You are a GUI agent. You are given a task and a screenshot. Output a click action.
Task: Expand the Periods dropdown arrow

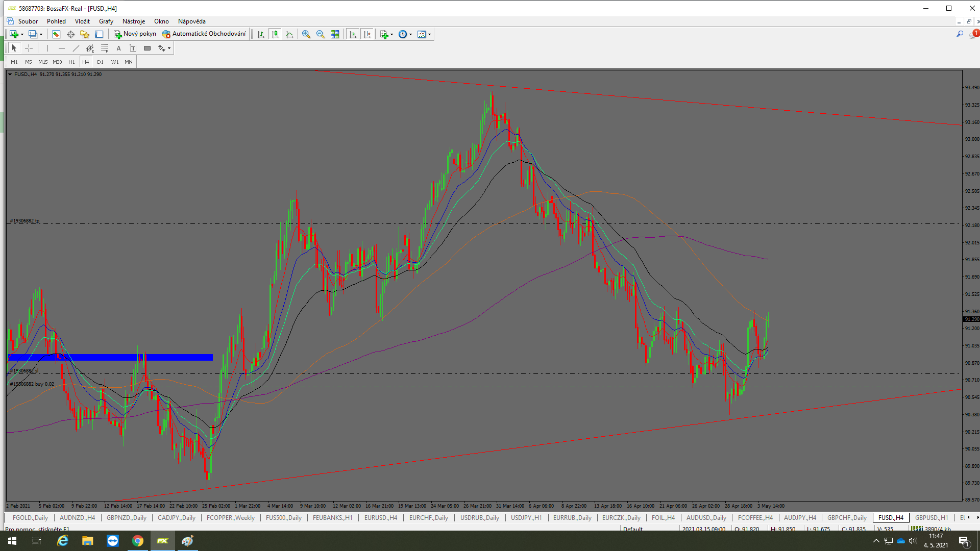tap(410, 34)
